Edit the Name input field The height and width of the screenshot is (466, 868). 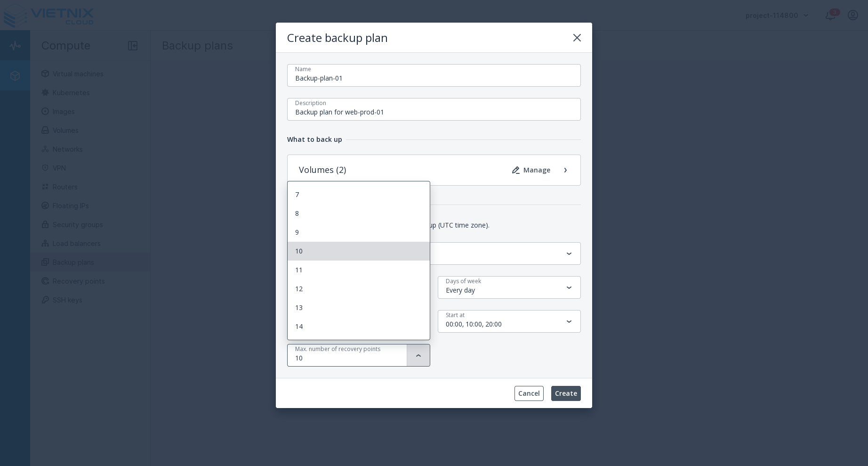pyautogui.click(x=434, y=78)
